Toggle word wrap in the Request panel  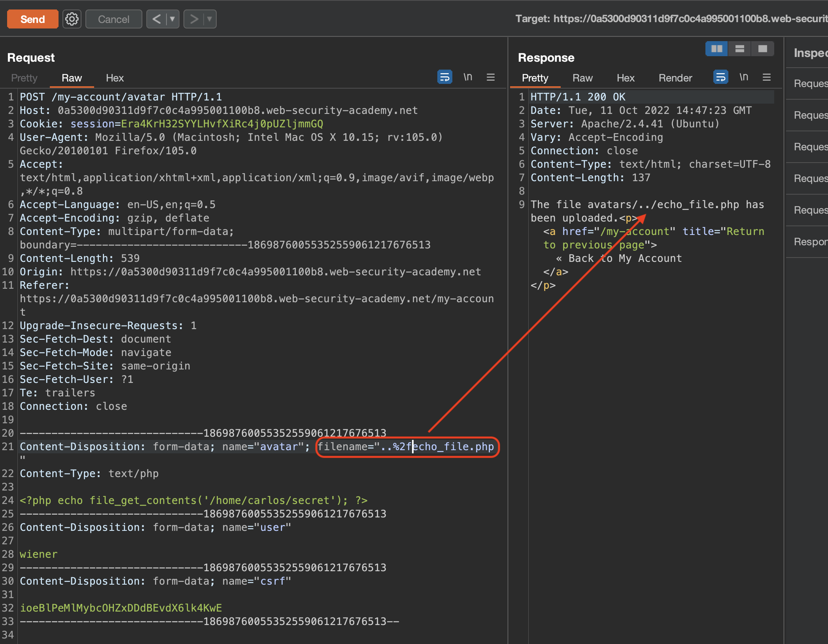[444, 78]
